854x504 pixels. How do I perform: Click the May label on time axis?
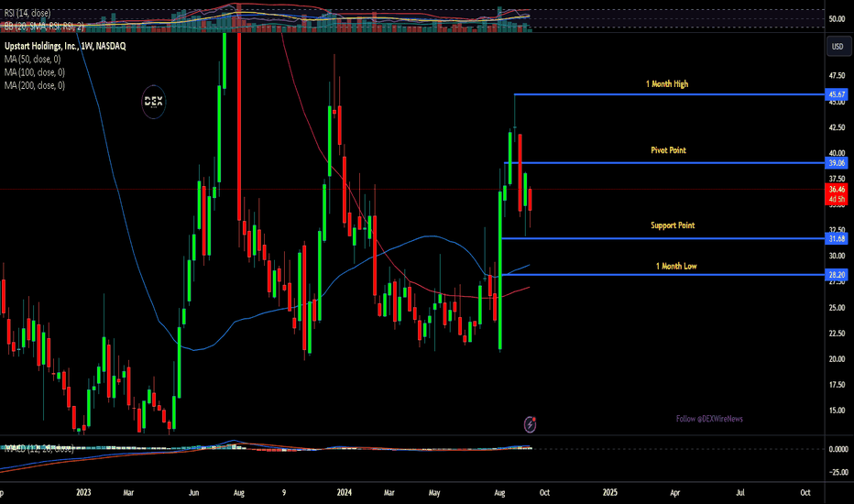pyautogui.click(x=434, y=493)
